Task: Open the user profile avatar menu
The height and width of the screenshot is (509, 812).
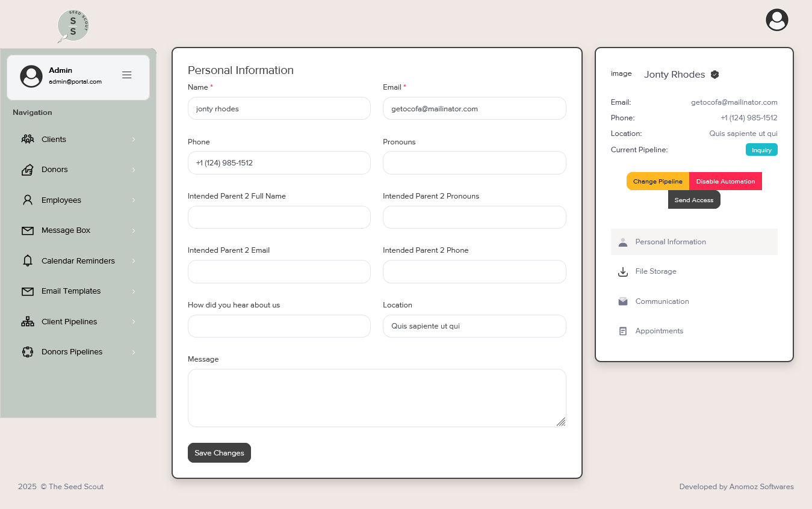Action: [x=776, y=20]
